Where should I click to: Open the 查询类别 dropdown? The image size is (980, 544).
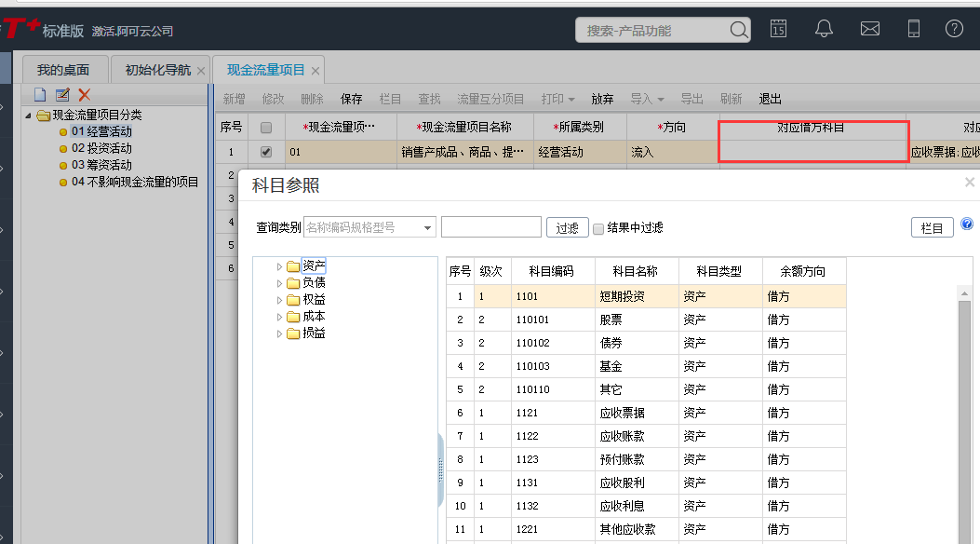pos(427,226)
